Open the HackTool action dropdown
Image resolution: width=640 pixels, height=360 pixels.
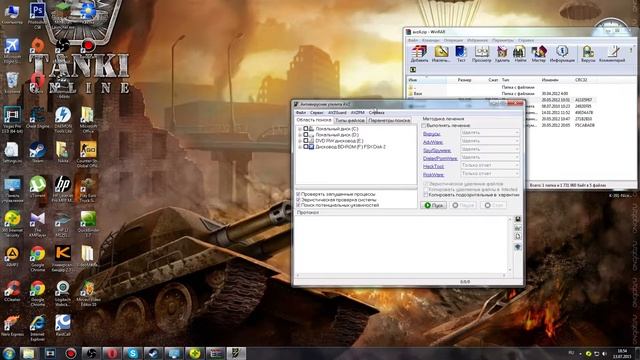pyautogui.click(x=490, y=166)
